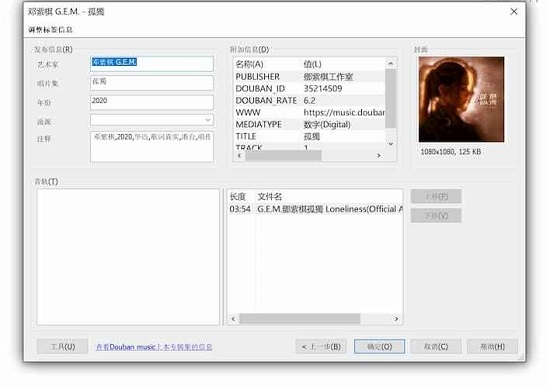Click additional info scroll-up arrow
550x386 pixels.
(x=391, y=63)
